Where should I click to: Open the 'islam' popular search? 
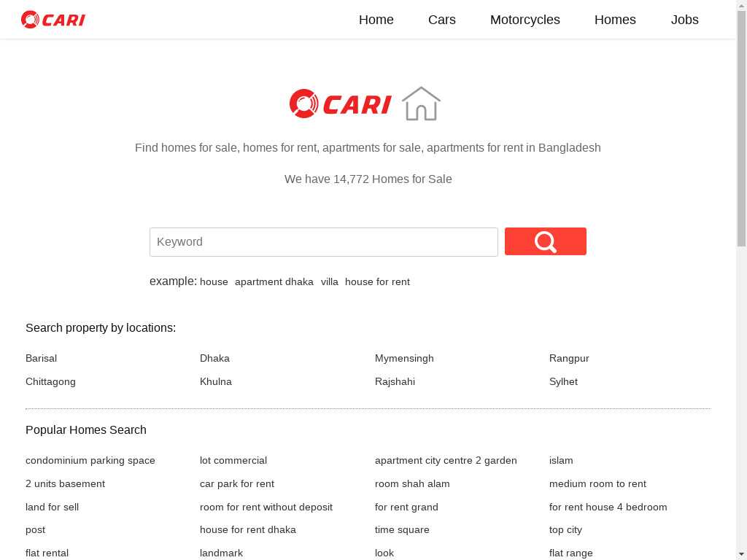561,461
